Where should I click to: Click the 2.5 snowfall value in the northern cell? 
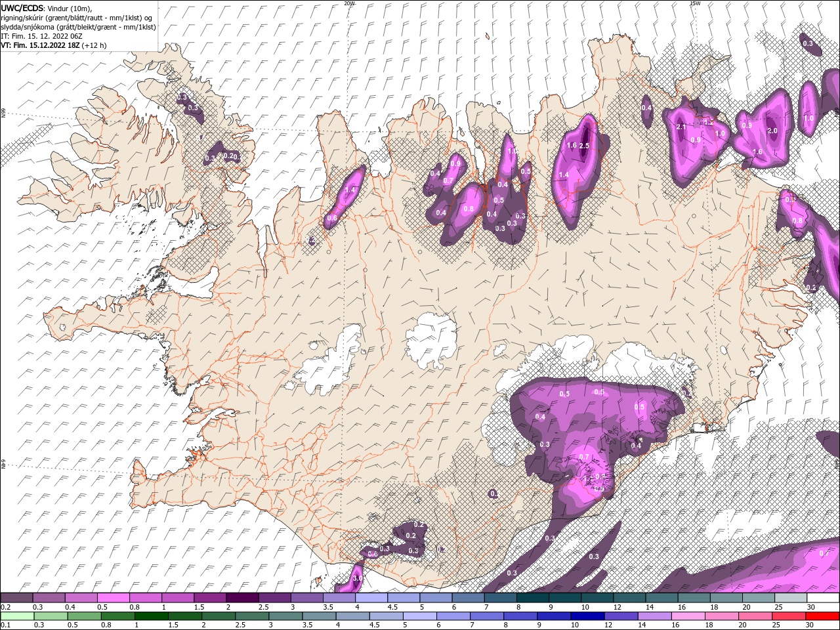pyautogui.click(x=584, y=146)
